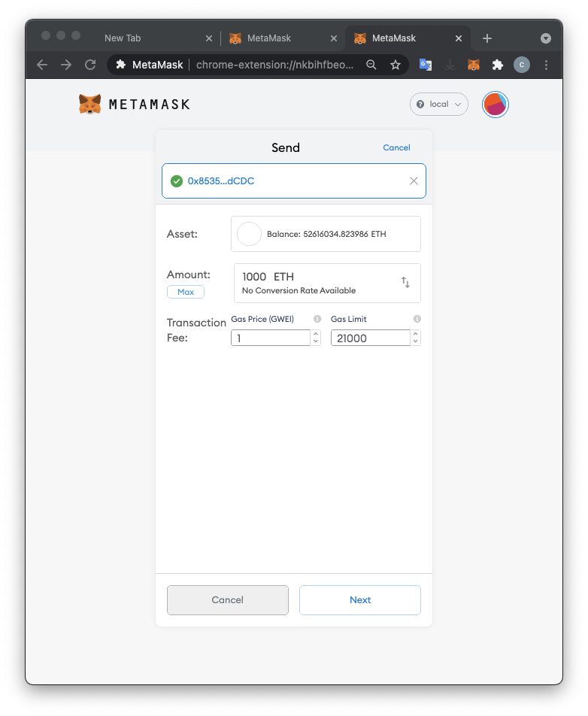Click the Send heading text
This screenshot has height=716, width=588.
(x=286, y=147)
